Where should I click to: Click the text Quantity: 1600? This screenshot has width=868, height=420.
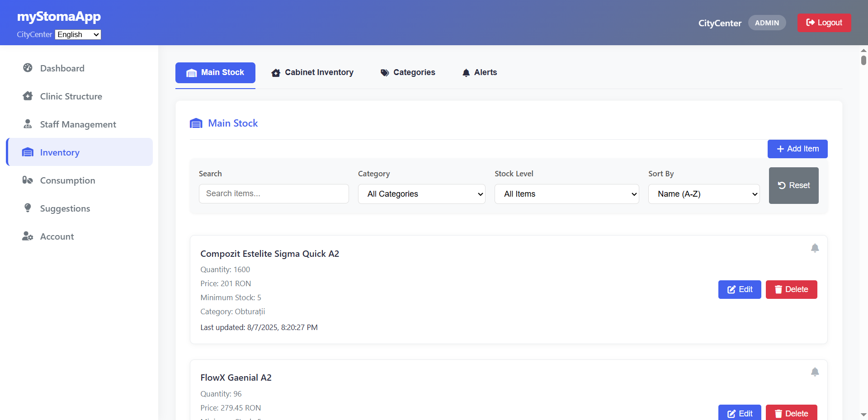pyautogui.click(x=225, y=269)
